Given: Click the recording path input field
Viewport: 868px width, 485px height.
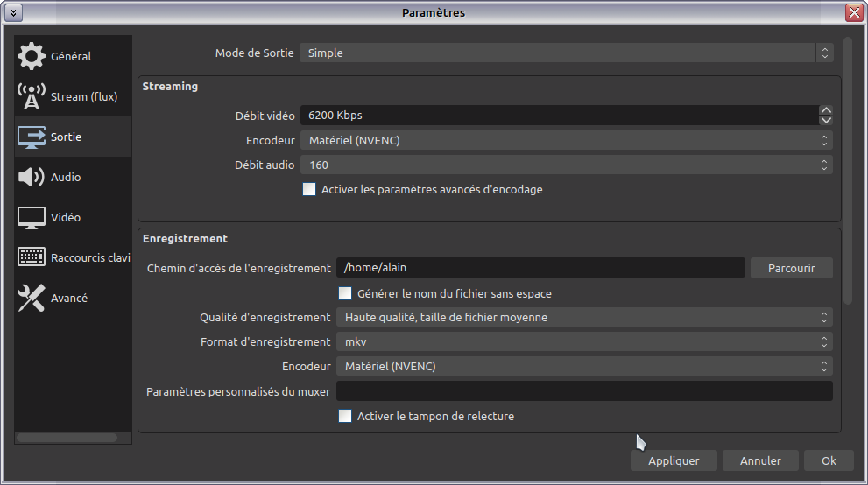Looking at the screenshot, I should 540,268.
